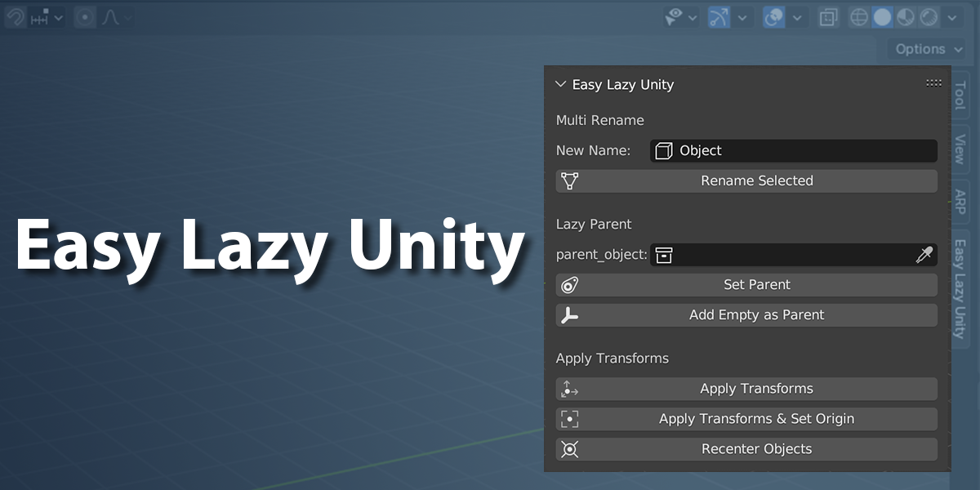Click the Rename Selected button
The height and width of the screenshot is (490, 980).
click(x=757, y=180)
